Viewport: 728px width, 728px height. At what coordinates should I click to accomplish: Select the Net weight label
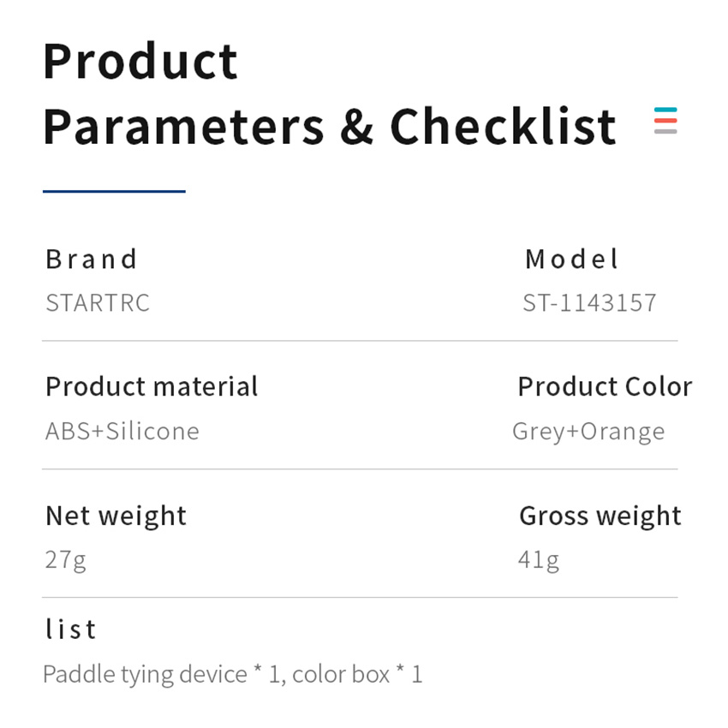pyautogui.click(x=116, y=516)
